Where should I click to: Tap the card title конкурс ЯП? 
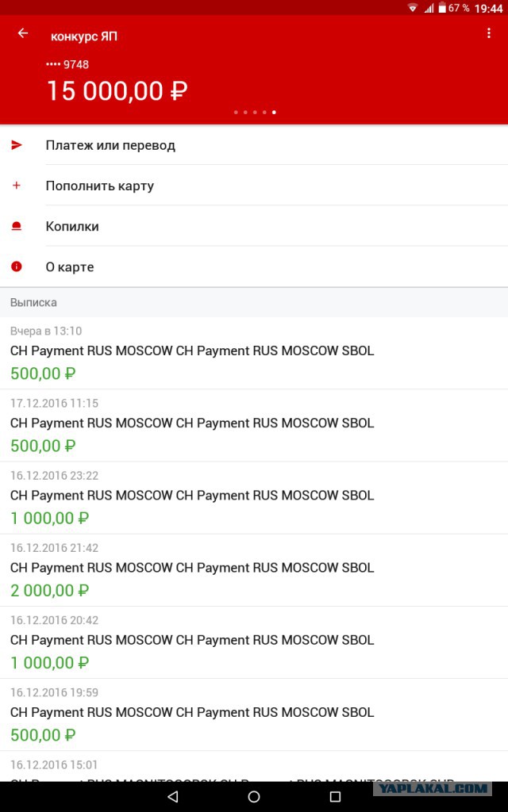click(84, 36)
